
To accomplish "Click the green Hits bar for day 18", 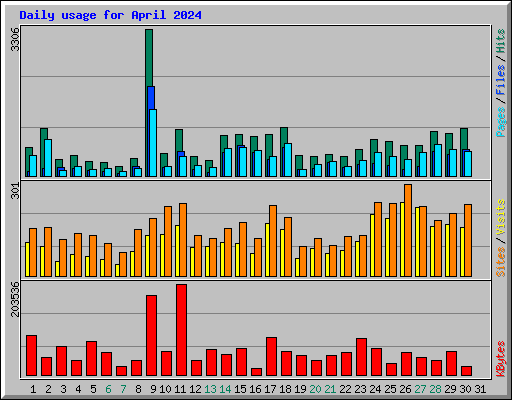I will 284,136.
